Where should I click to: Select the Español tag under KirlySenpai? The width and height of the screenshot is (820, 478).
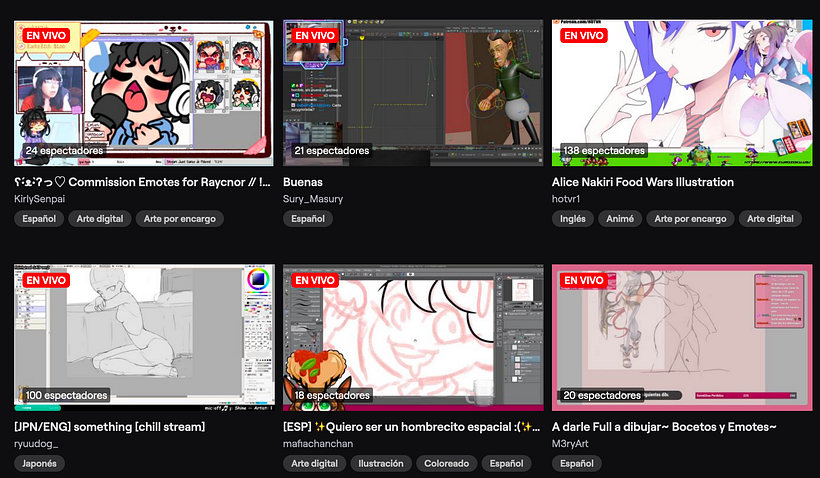pos(39,219)
